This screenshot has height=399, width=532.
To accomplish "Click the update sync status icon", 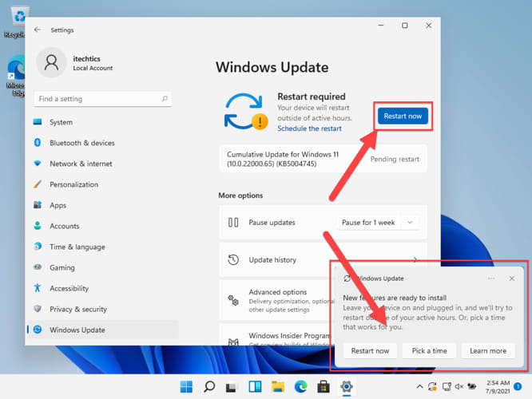I will pos(246,112).
